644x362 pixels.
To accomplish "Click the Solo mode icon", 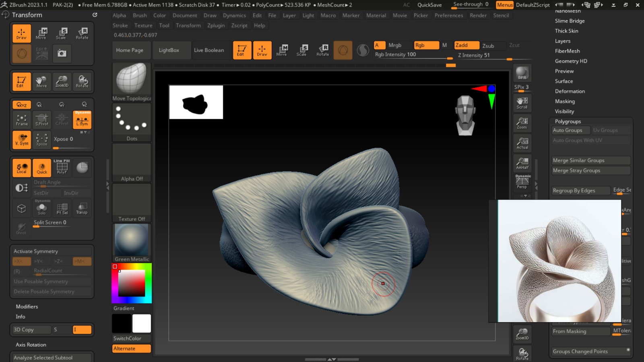I will pyautogui.click(x=42, y=209).
